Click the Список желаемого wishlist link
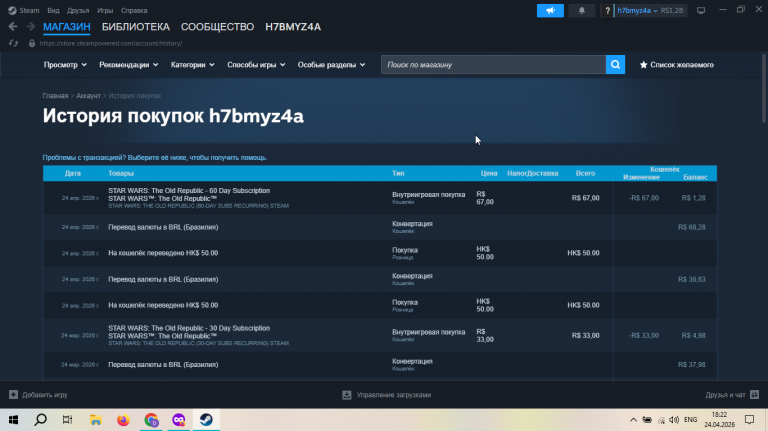 (x=676, y=65)
